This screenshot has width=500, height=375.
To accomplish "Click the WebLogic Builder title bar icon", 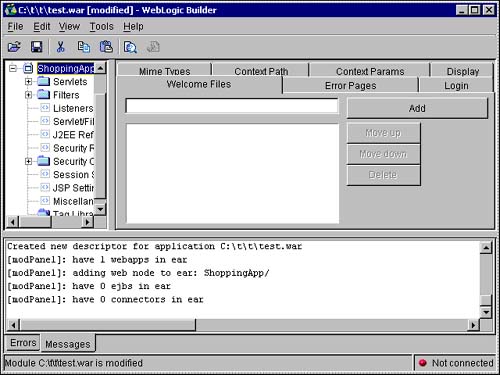I will [10, 10].
